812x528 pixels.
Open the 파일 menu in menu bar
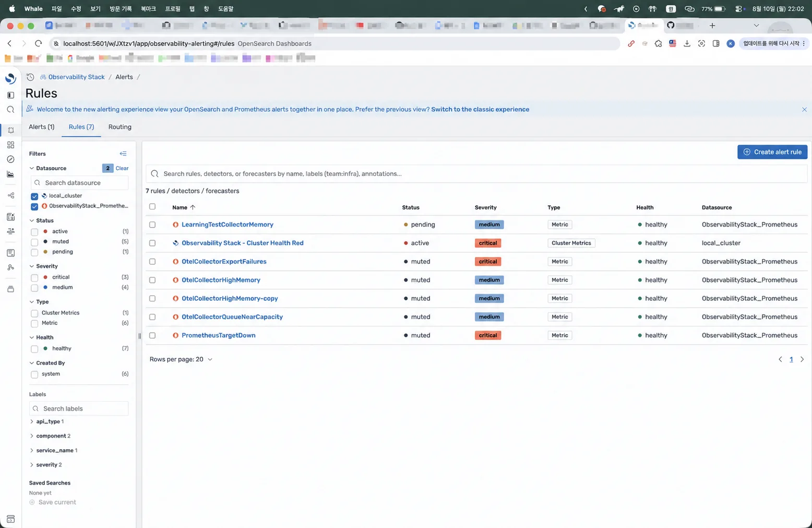pyautogui.click(x=56, y=9)
